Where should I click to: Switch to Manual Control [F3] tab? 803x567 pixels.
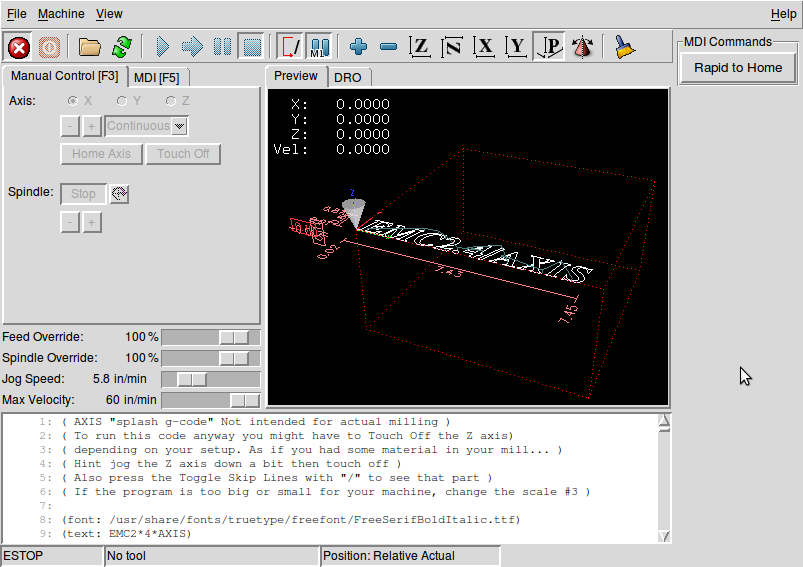point(65,76)
